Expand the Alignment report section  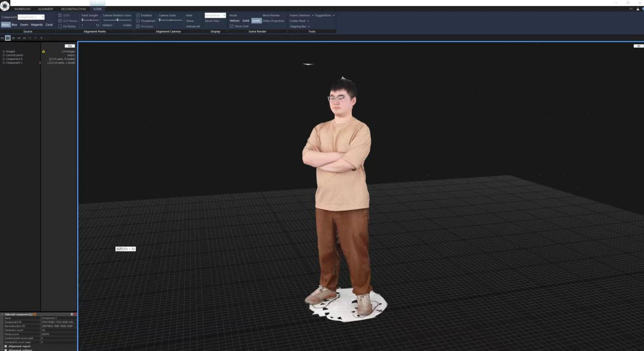(x=6, y=346)
